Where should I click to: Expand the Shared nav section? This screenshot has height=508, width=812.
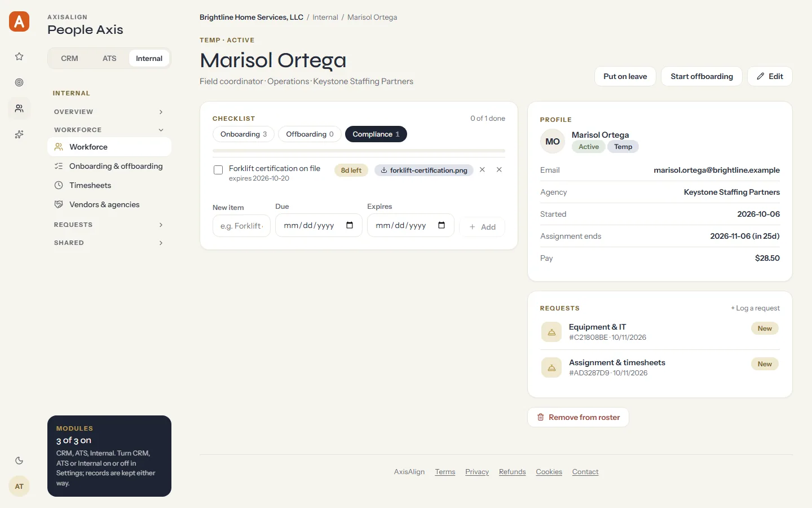[109, 243]
